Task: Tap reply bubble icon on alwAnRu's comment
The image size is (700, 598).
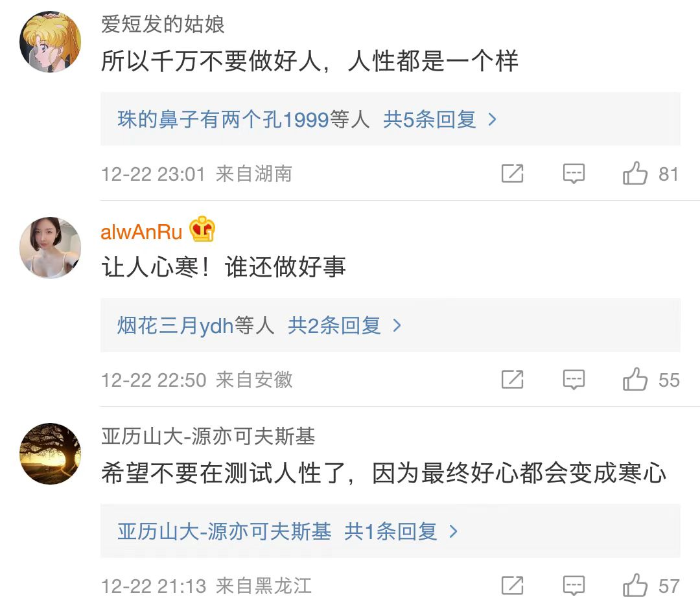Action: (574, 380)
